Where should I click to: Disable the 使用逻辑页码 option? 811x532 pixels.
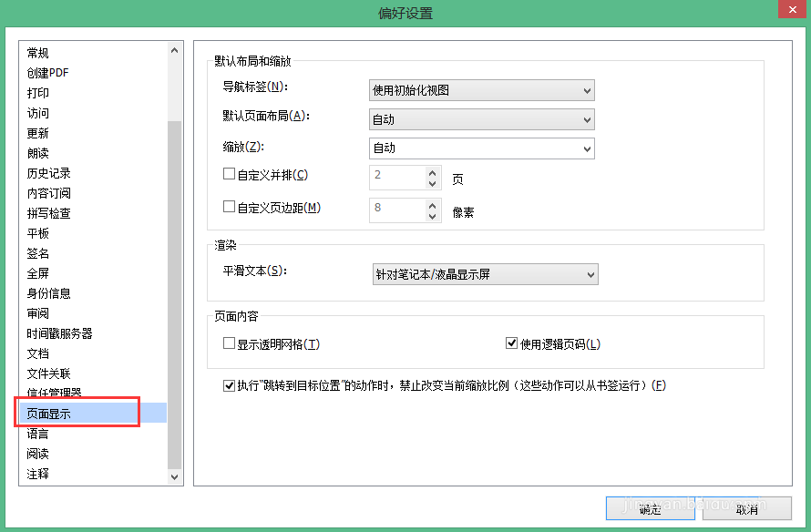512,343
